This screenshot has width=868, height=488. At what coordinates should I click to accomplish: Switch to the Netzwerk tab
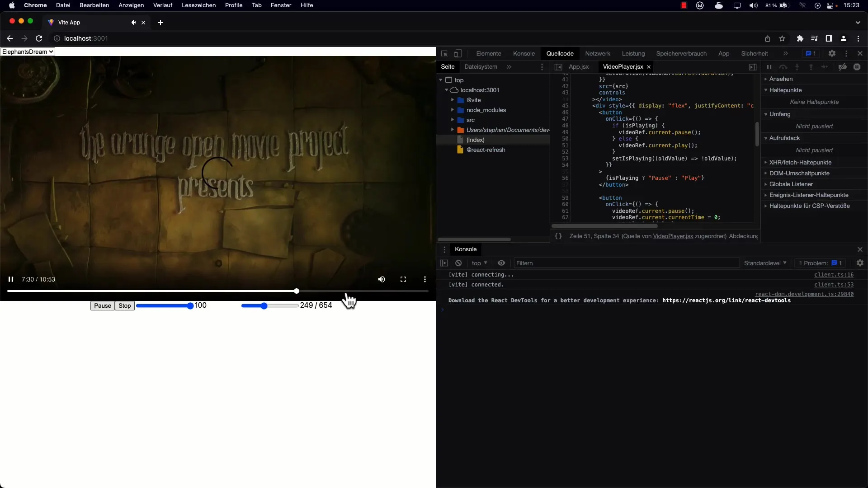[x=597, y=53]
